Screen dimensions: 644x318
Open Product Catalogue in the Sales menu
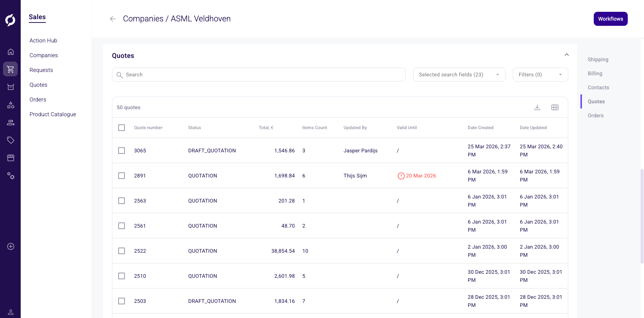click(53, 114)
